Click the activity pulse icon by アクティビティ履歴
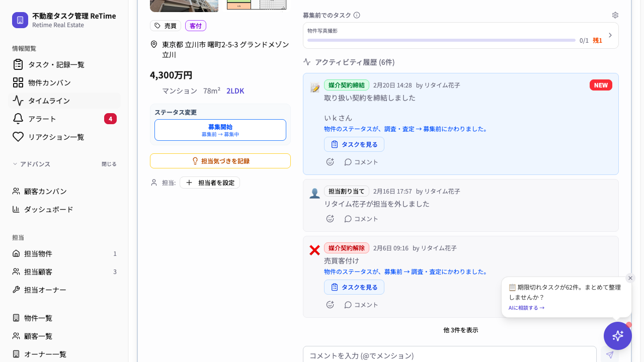Viewport: 644px width, 362px height. pyautogui.click(x=307, y=62)
